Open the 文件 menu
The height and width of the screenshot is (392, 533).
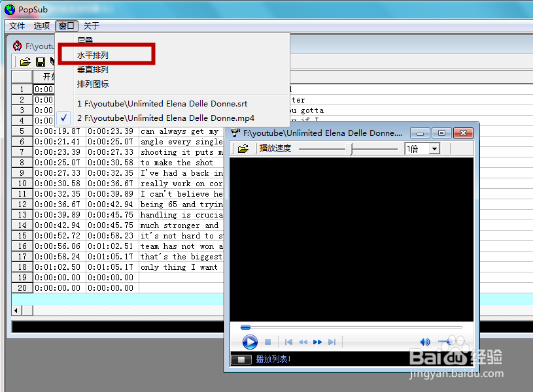point(16,26)
